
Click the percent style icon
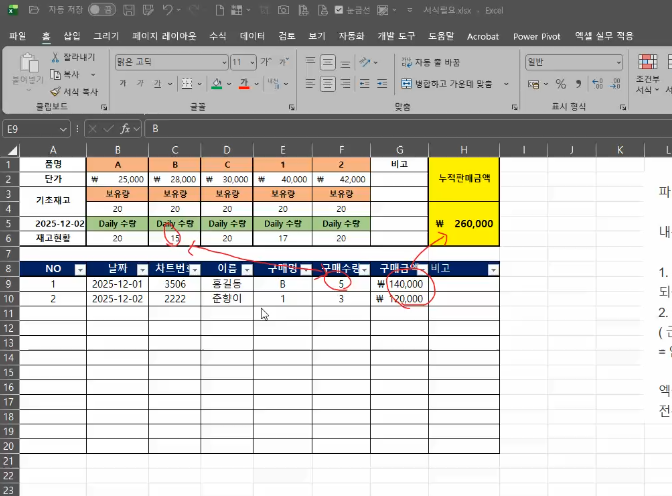coord(560,84)
